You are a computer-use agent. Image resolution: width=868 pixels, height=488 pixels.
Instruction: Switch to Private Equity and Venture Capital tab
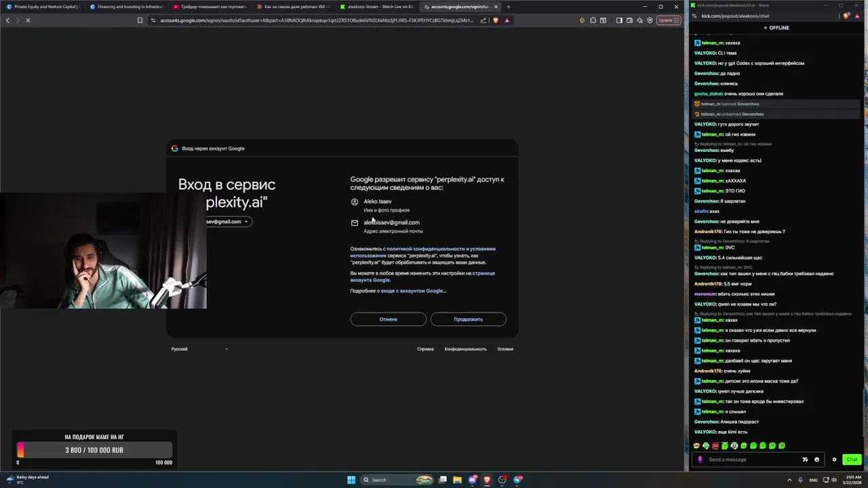(42, 7)
